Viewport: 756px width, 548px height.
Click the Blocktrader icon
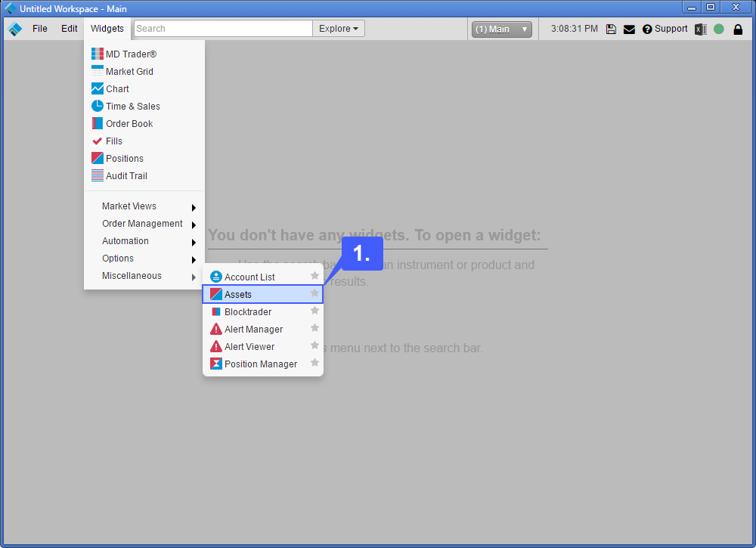[x=216, y=312]
